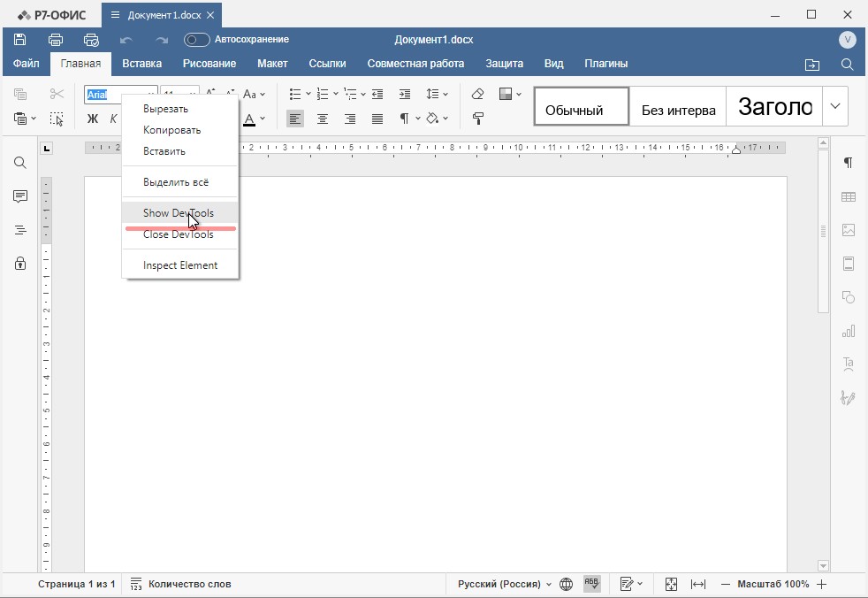Open the font color dropdown arrow
This screenshot has height=598, width=868.
tap(262, 118)
